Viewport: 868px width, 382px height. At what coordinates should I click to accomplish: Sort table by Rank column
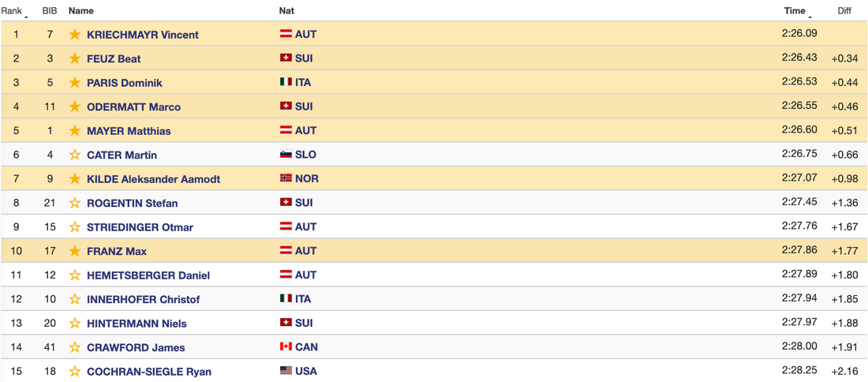[12, 11]
